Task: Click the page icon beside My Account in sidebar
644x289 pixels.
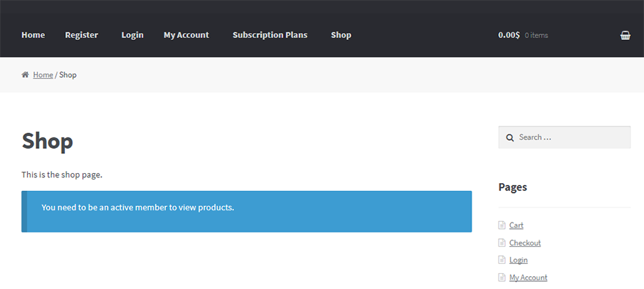Action: tap(502, 278)
